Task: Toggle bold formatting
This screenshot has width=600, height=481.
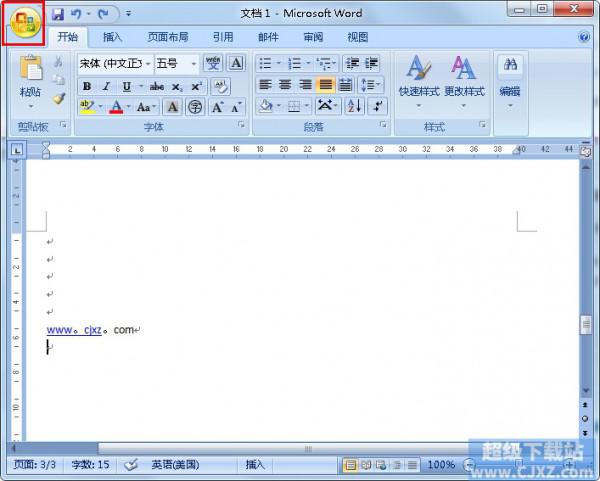Action: coord(87,86)
